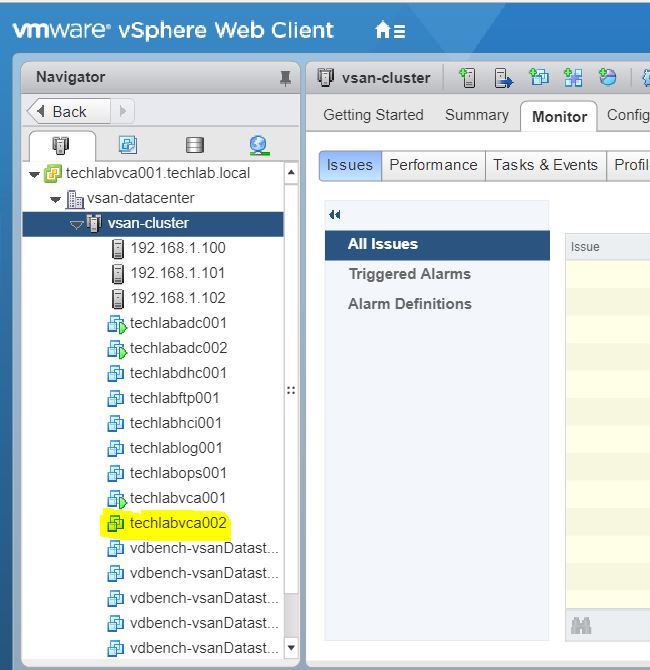Open Tasks & Events sub-tab
The height and width of the screenshot is (670, 650).
pyautogui.click(x=545, y=165)
